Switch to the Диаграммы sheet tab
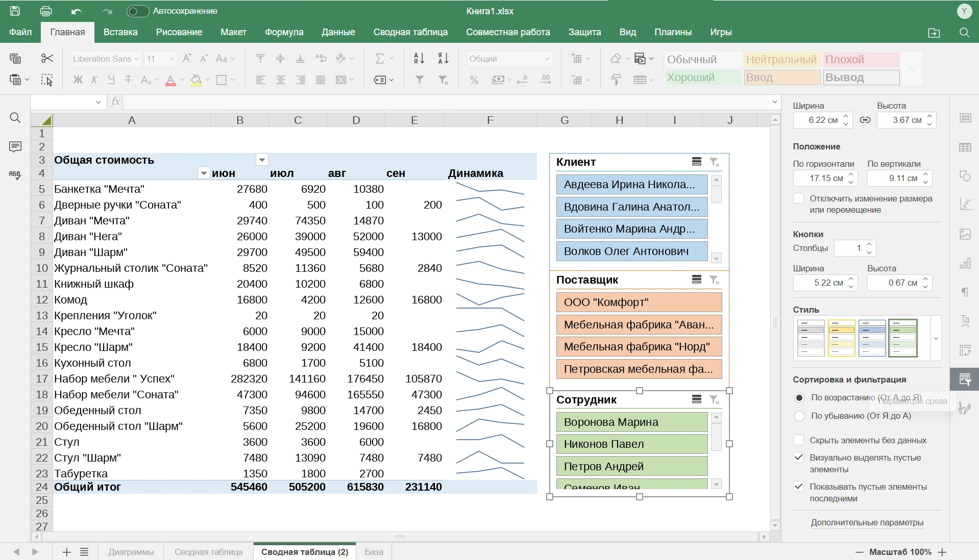This screenshot has height=560, width=979. coord(131,552)
